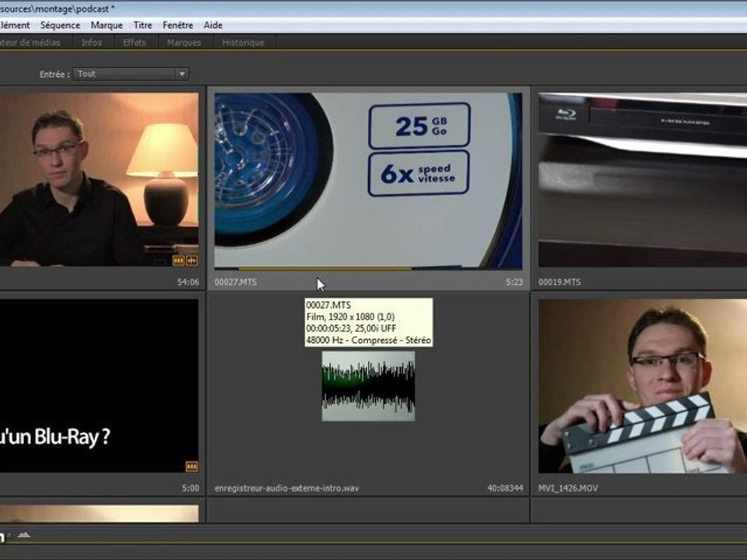
Task: Click the 40:08344 audio duration label
Action: tap(505, 488)
